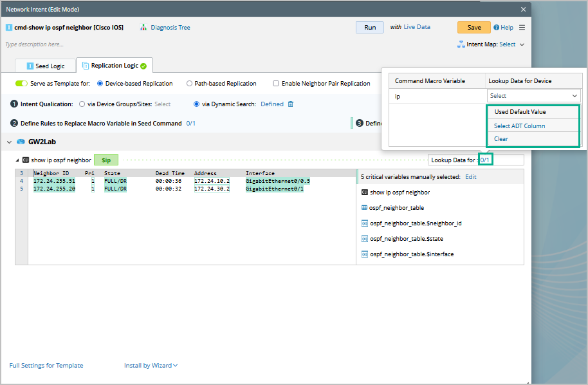Image resolution: width=588 pixels, height=385 pixels.
Task: Switch to the Seed Logic tab
Action: click(45, 66)
